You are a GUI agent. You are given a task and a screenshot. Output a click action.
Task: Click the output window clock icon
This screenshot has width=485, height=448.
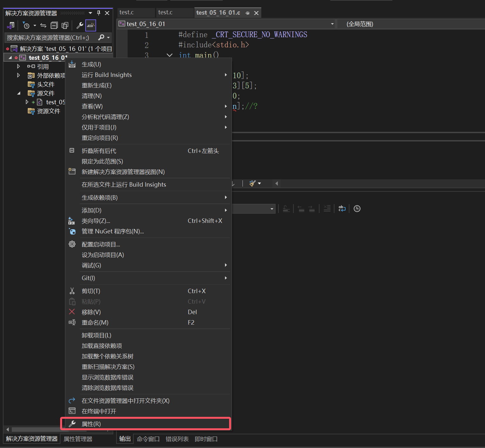click(357, 209)
